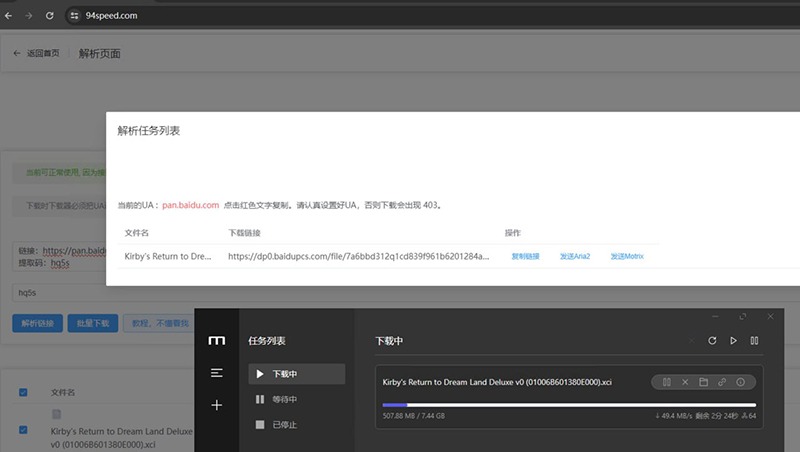Select 等待中 tab in Motrix
The image size is (800, 452).
coord(296,399)
